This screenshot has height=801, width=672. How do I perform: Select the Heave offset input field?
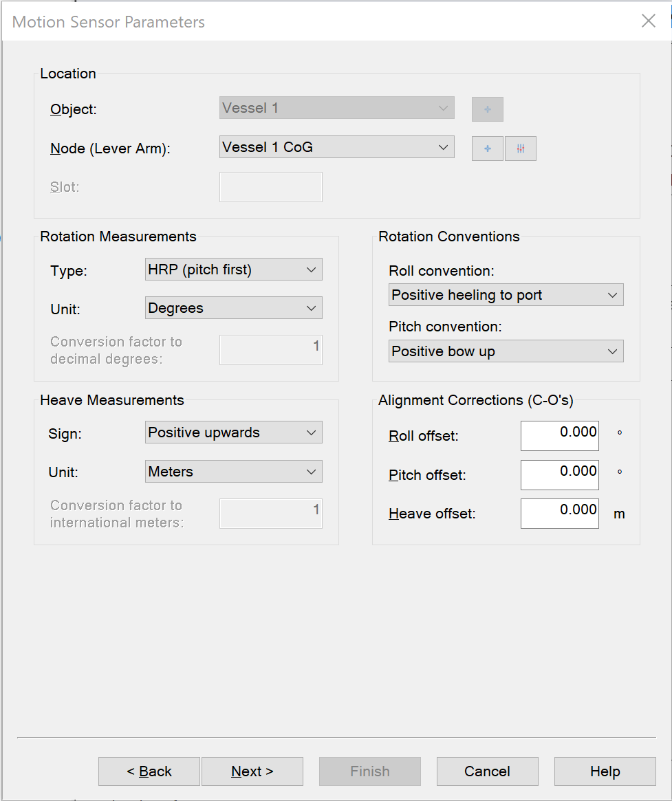pos(559,513)
